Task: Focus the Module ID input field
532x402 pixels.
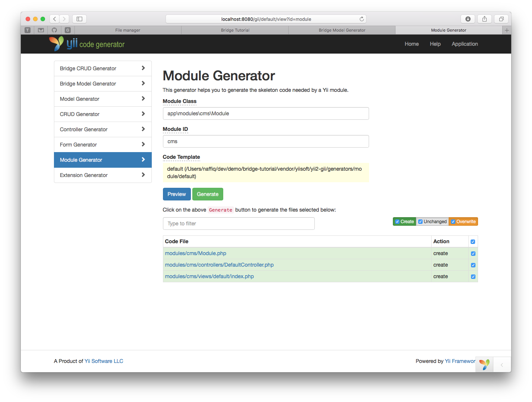Action: coord(266,141)
